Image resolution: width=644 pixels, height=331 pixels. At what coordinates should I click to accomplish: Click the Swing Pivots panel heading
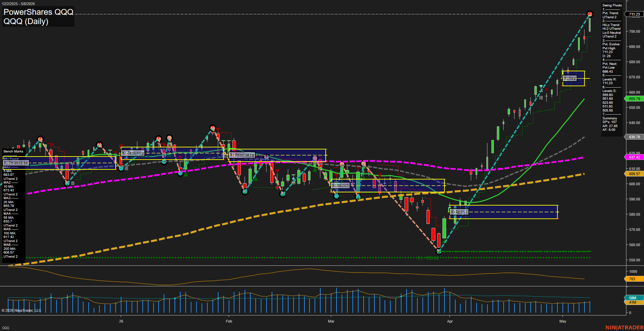(x=612, y=5)
